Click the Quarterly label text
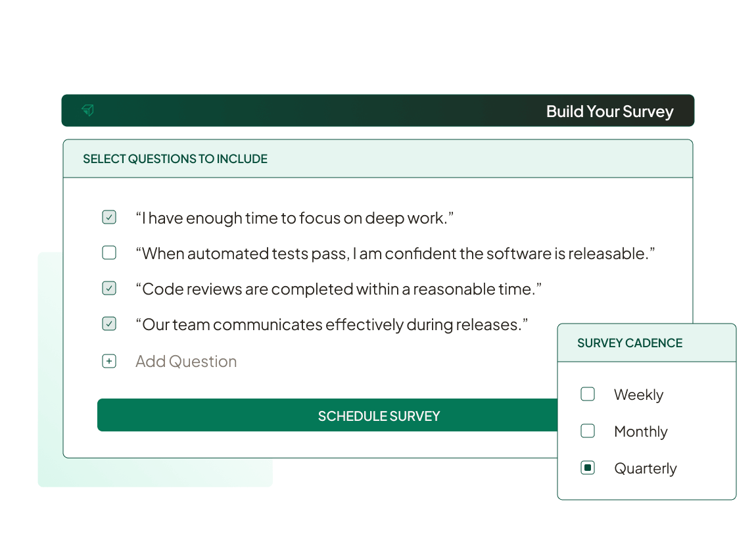The image size is (756, 559). (x=646, y=468)
